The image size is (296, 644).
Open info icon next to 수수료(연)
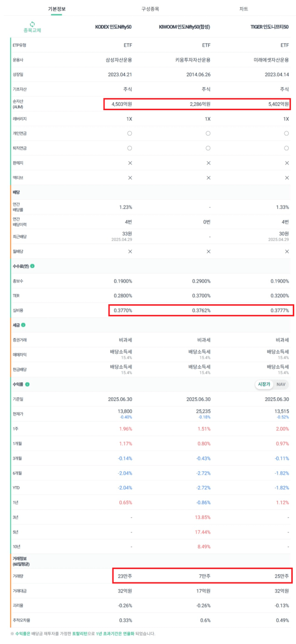(x=32, y=266)
